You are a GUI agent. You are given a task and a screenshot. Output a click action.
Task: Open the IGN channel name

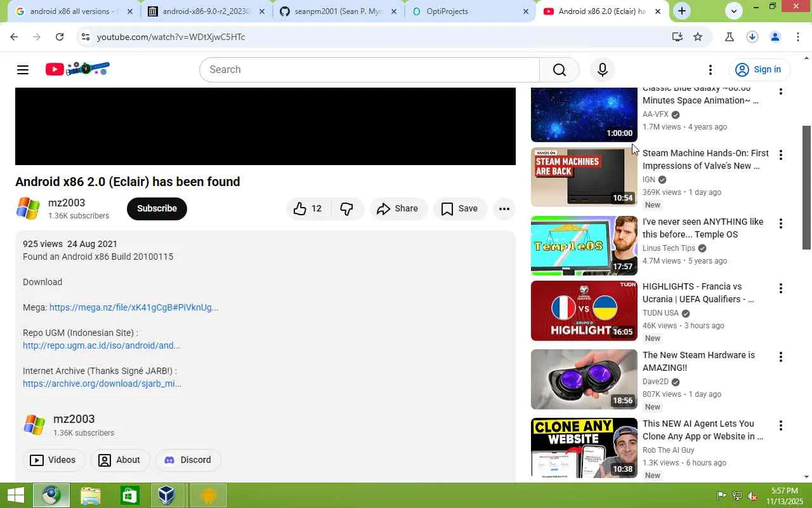point(649,180)
